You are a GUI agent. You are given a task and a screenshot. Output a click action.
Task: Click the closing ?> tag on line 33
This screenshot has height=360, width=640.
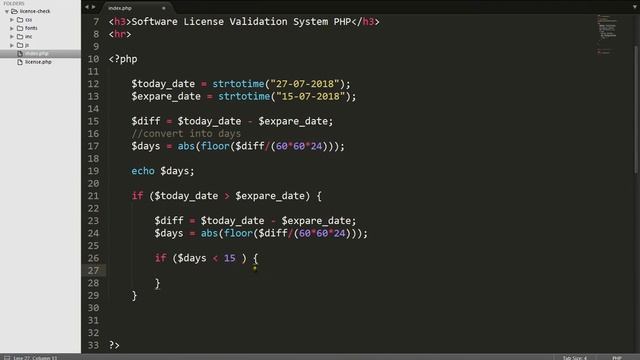114,345
